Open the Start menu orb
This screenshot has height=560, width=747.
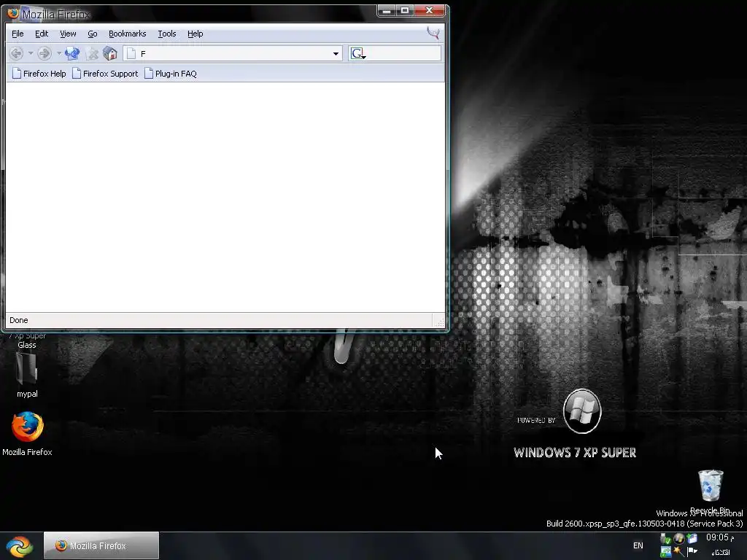[20, 546]
